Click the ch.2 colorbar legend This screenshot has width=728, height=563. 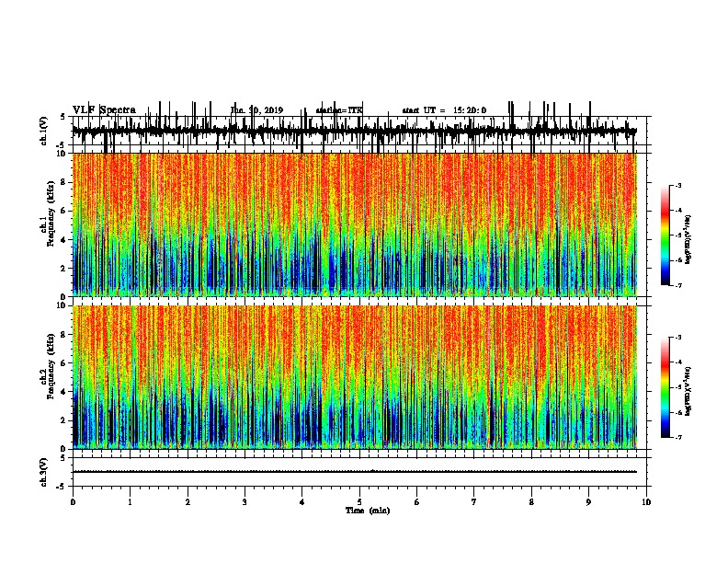665,387
